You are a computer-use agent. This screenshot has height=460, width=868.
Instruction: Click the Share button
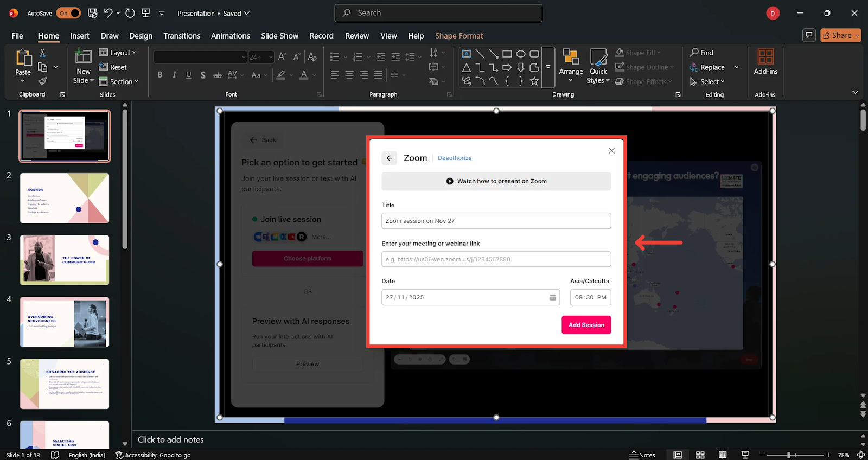click(841, 35)
